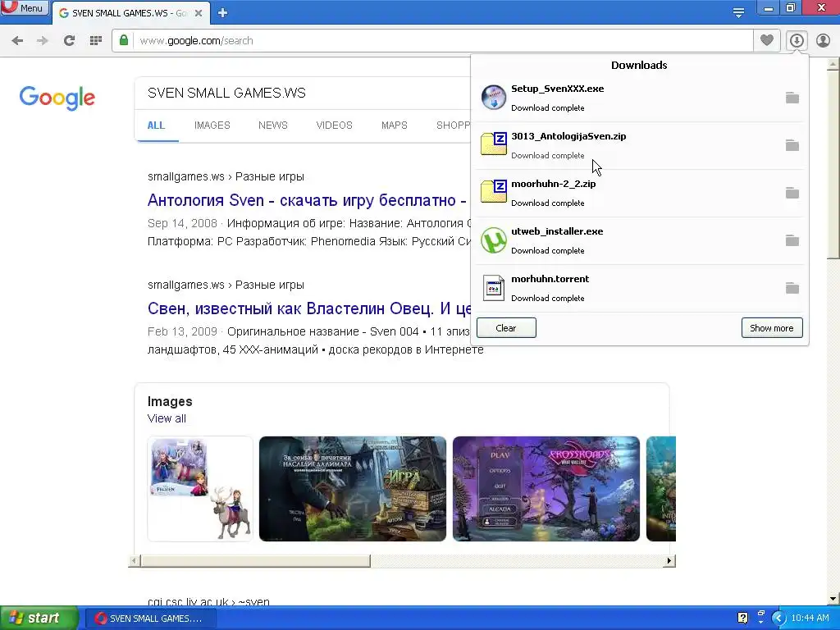Click the vertical scrollbar down arrow
The width and height of the screenshot is (840, 630).
pos(833,598)
